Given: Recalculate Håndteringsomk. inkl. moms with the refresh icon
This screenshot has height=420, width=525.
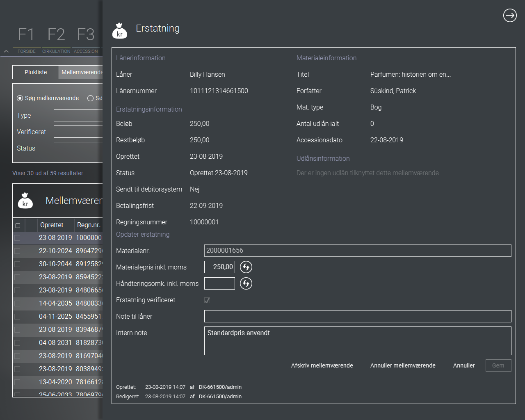Looking at the screenshot, I should click(246, 283).
